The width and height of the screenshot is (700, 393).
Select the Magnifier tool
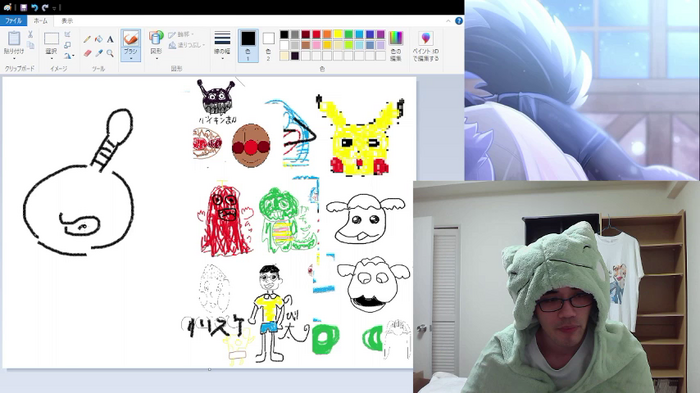click(x=110, y=53)
